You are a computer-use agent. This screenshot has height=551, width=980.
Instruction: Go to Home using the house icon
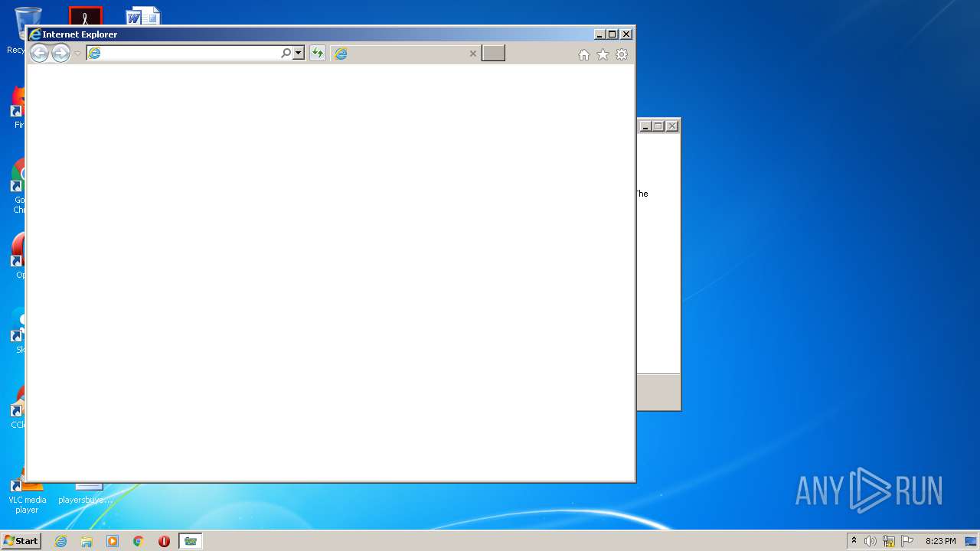pos(584,54)
